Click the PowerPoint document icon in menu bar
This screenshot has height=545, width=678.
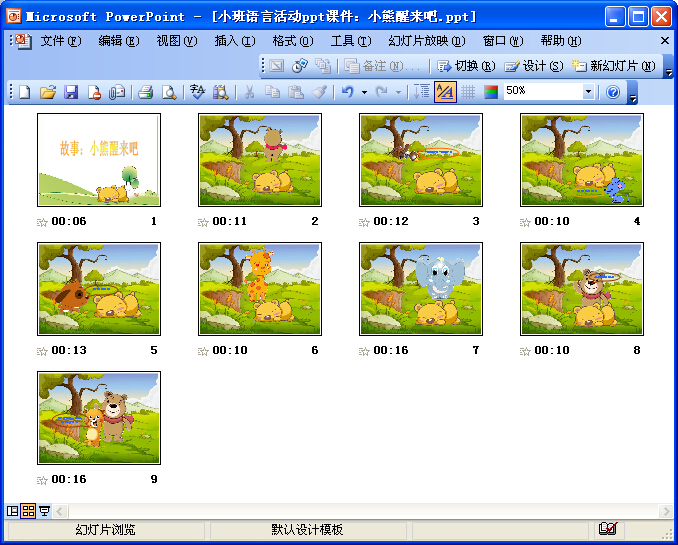(23, 41)
